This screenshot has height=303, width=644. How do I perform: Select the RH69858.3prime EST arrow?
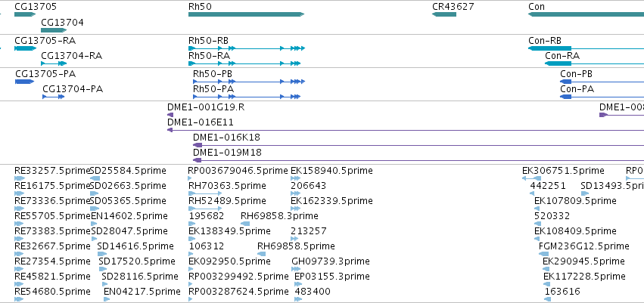[245, 224]
